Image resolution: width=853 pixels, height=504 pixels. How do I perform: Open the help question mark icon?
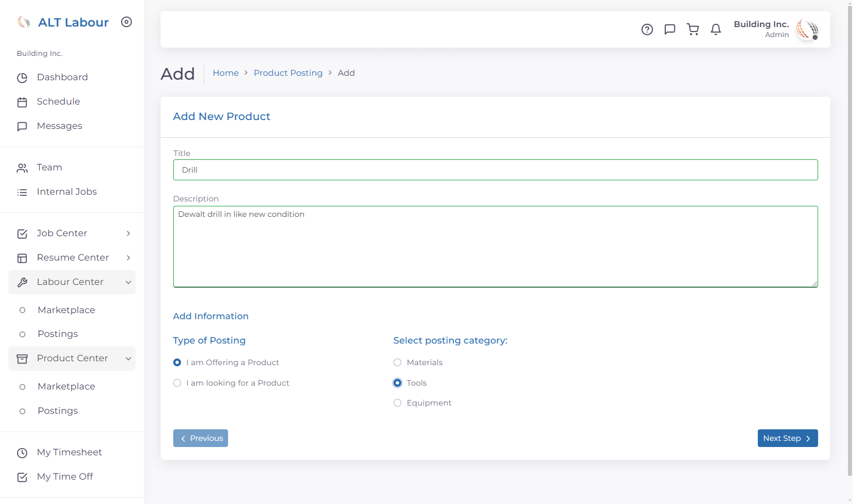tap(647, 29)
